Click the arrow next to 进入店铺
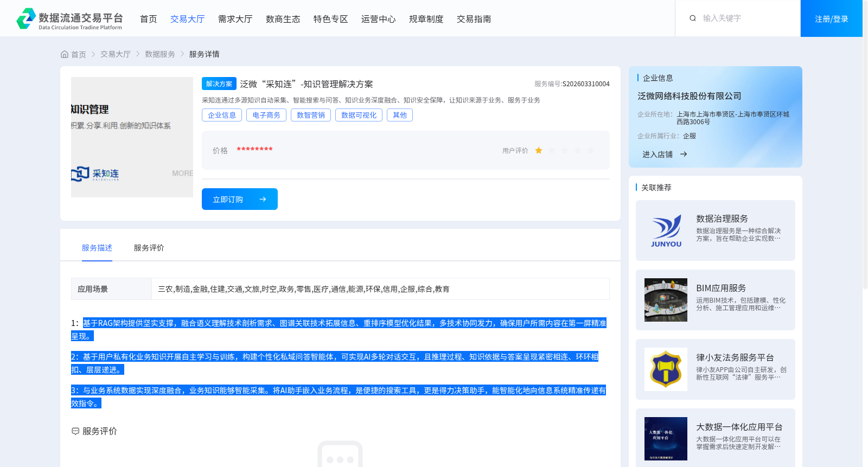Screen dimensions: 868x467 pos(684,155)
